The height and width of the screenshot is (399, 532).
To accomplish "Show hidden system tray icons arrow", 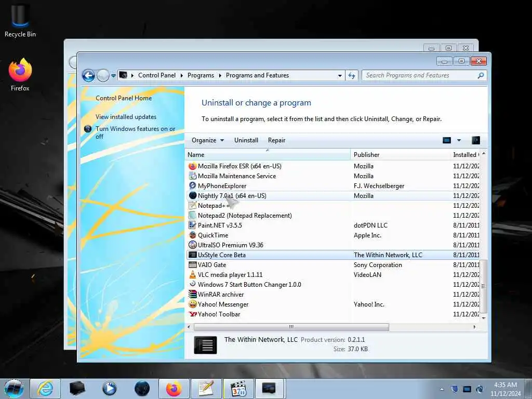I will (442, 389).
